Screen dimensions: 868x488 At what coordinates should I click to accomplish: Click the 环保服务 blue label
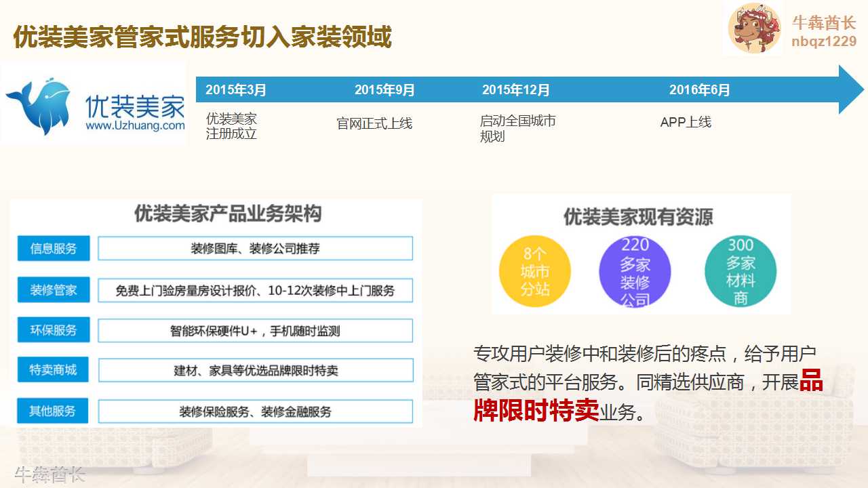53,330
